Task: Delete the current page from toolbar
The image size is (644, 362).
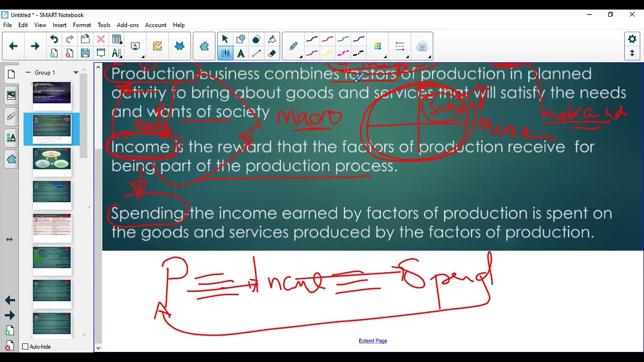Action: 69,53
